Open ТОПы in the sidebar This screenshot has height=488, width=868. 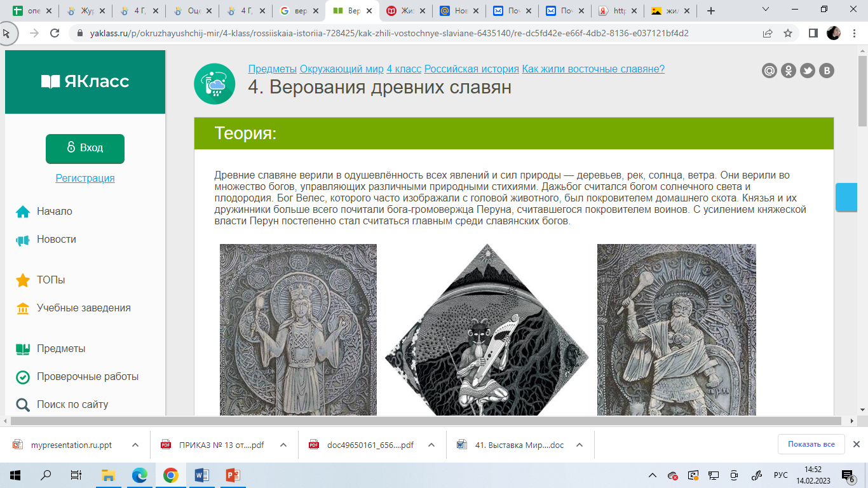coord(51,280)
